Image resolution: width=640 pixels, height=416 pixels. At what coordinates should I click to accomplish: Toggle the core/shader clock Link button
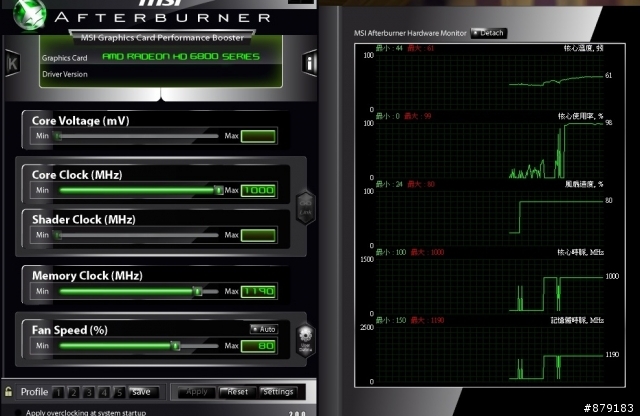click(x=305, y=207)
